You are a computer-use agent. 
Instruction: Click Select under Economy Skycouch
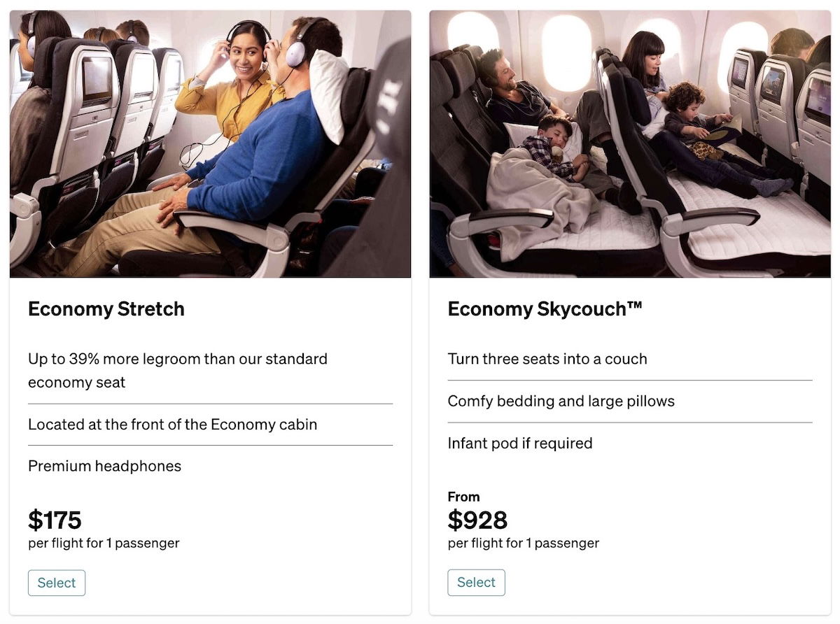tap(476, 582)
